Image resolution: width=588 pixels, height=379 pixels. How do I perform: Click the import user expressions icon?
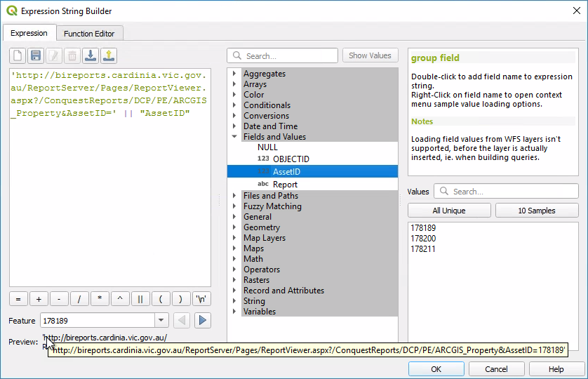click(x=90, y=55)
